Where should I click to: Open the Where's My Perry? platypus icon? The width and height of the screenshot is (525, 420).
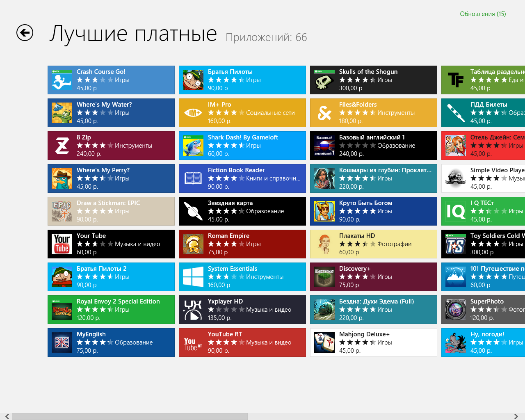coord(62,178)
